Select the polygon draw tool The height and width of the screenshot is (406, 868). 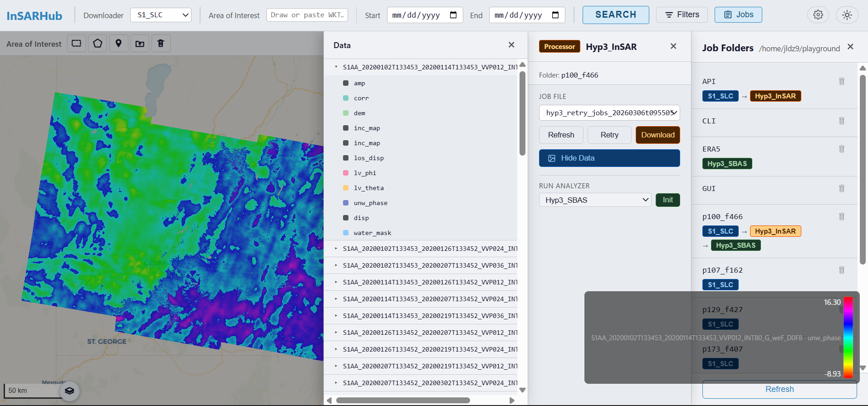(x=98, y=44)
